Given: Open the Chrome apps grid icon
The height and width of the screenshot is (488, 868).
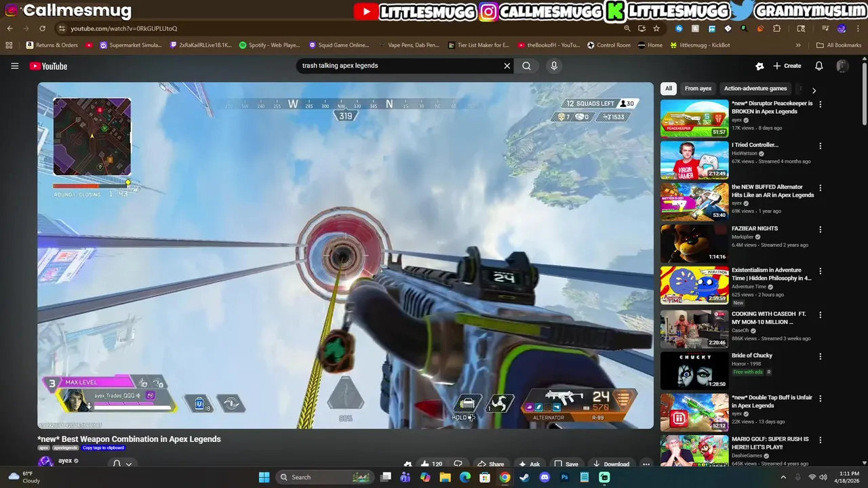Looking at the screenshot, I should pos(9,45).
